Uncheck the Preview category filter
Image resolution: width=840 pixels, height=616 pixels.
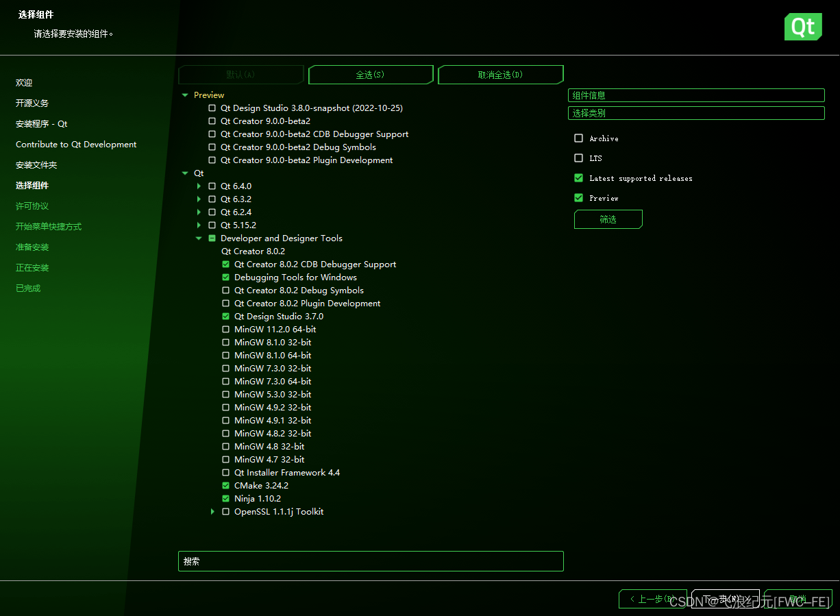578,198
